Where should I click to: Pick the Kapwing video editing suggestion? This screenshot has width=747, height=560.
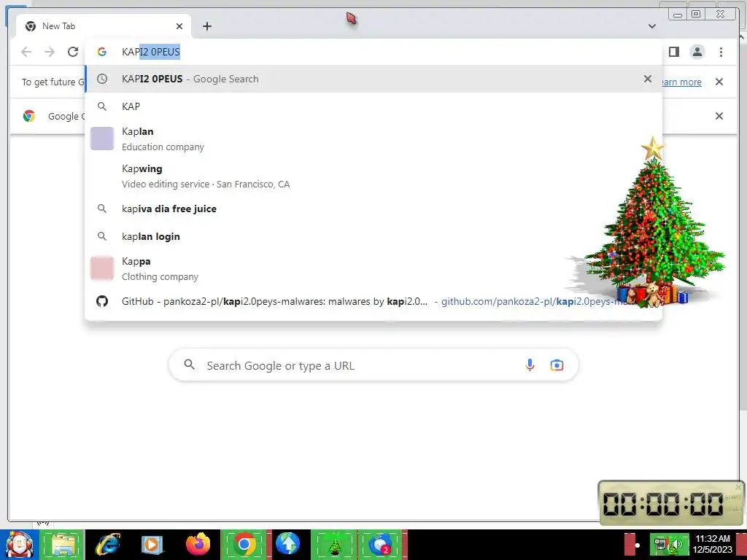pos(373,176)
